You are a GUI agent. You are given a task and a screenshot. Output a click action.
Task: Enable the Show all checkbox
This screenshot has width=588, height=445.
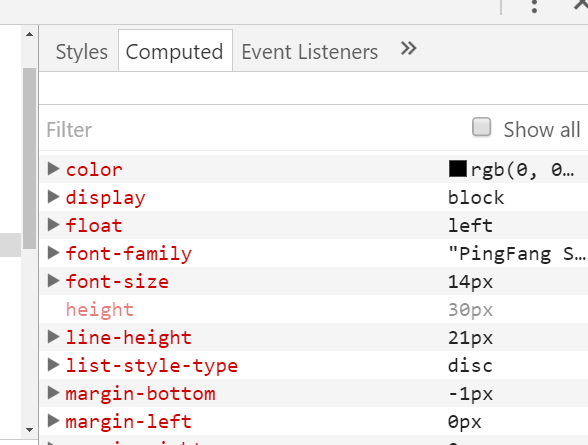(x=482, y=127)
